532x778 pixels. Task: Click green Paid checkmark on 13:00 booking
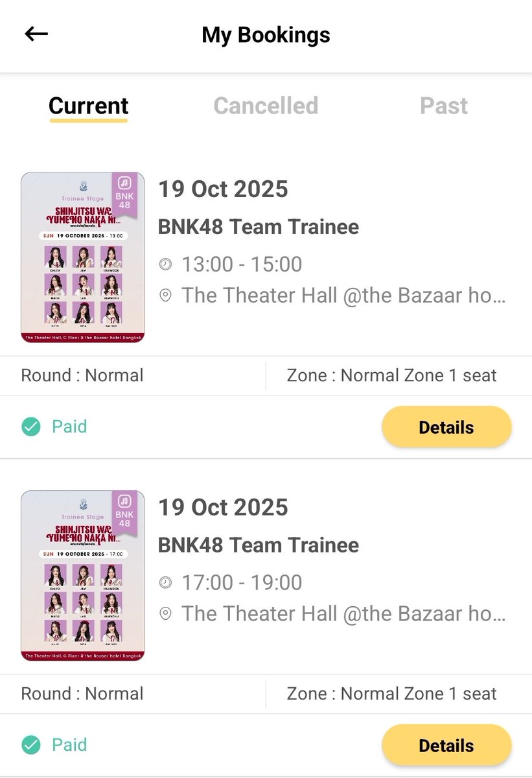(x=30, y=427)
